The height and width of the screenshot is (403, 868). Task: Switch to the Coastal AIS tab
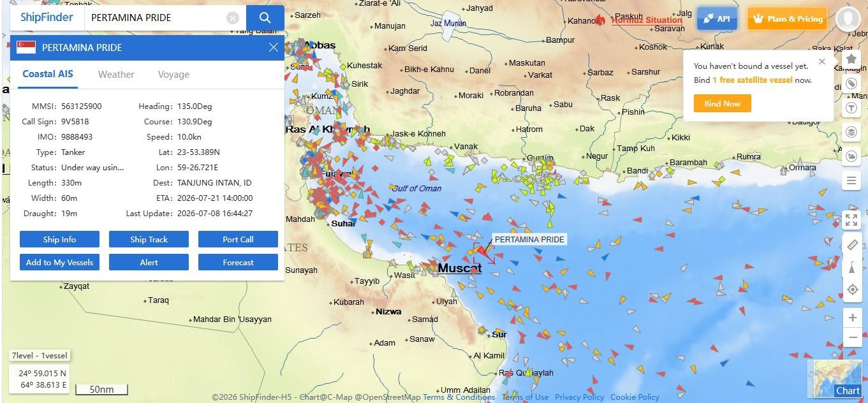pos(48,74)
